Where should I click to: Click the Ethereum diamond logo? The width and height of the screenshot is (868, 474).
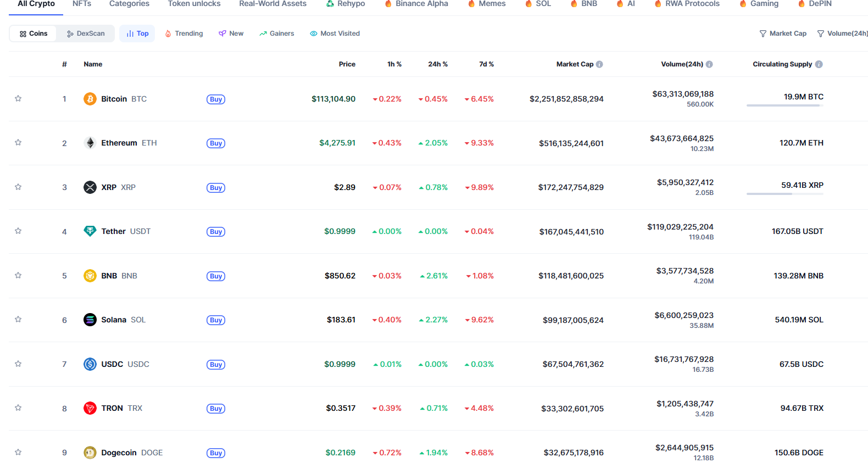[x=90, y=143]
